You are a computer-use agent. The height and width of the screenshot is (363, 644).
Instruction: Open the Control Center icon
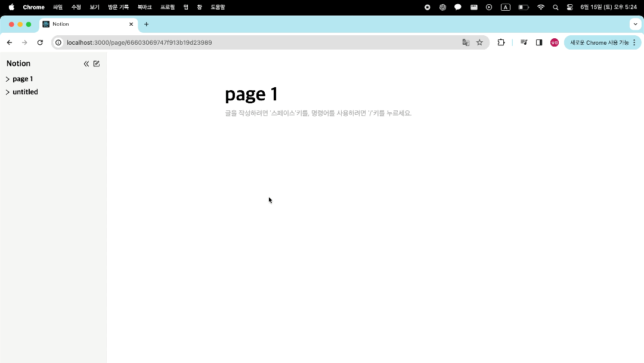tap(569, 7)
